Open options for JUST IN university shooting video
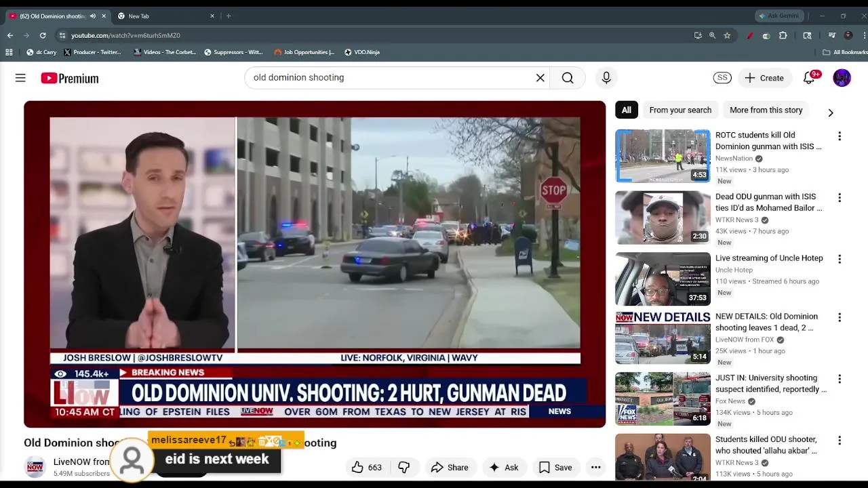This screenshot has height=488, width=868. coord(840,379)
